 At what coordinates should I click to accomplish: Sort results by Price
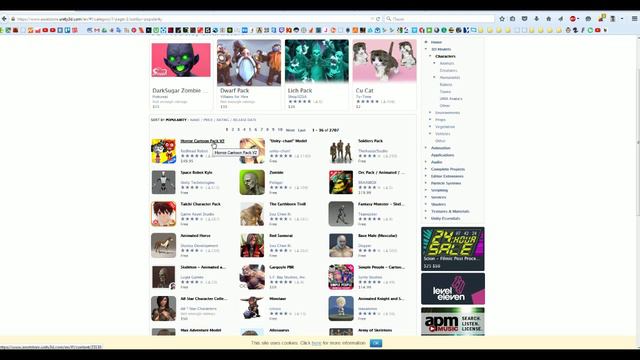[208, 120]
